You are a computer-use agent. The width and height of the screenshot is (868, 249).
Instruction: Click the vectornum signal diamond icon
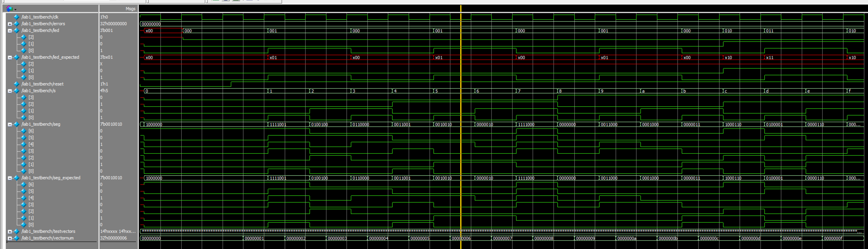[16, 238]
